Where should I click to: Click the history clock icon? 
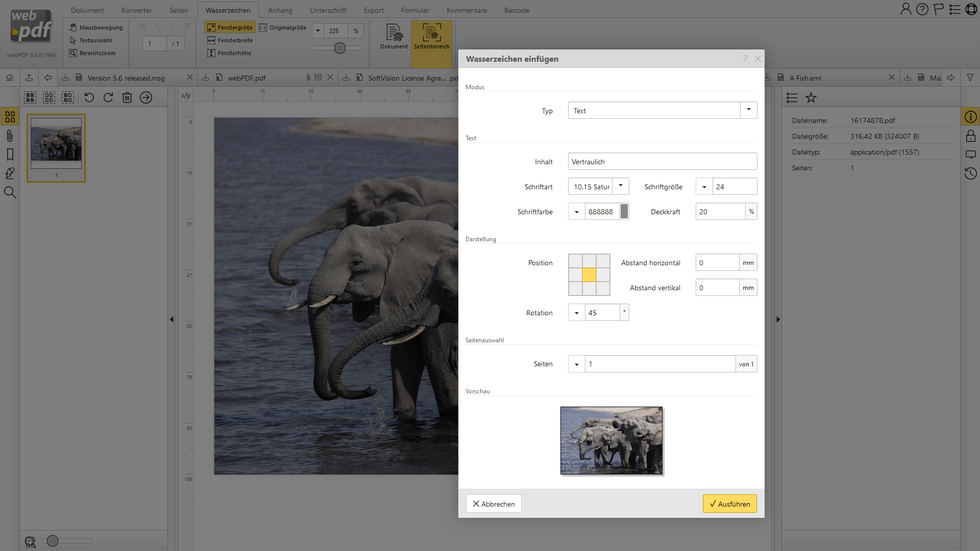coord(970,173)
